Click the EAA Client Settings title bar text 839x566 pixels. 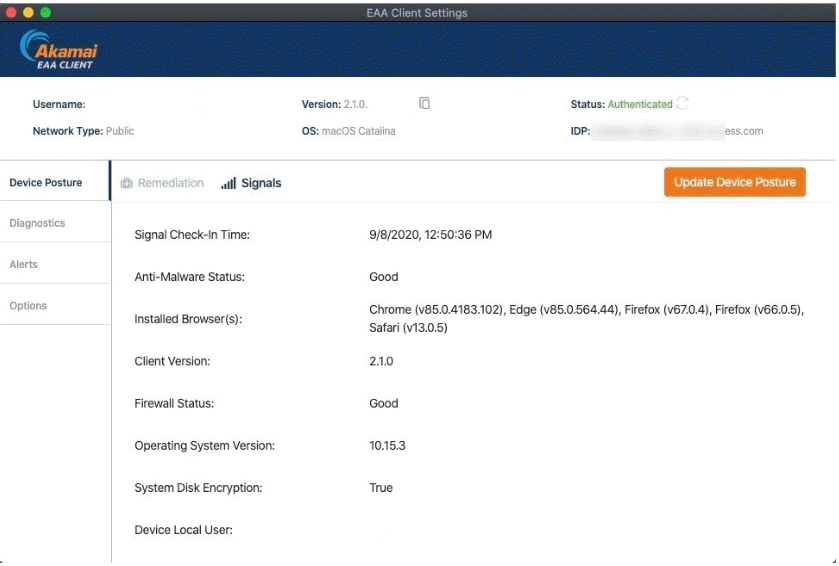pyautogui.click(x=417, y=13)
